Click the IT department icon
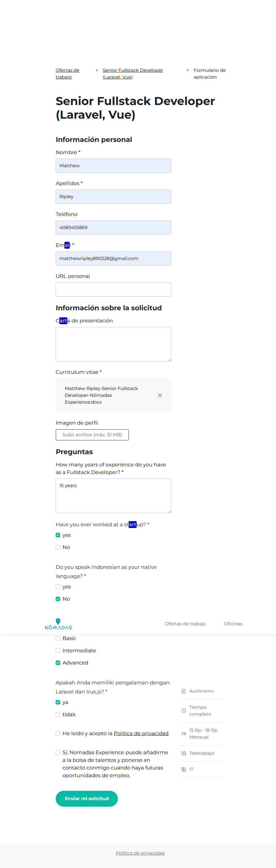The image size is (276, 868). [184, 769]
